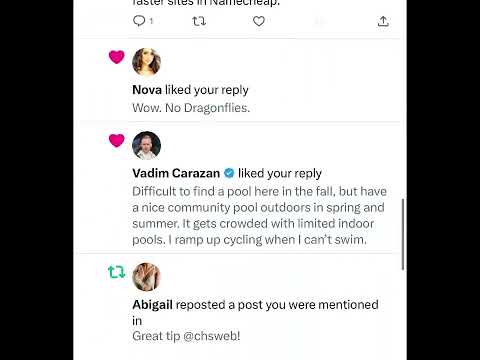Click the share upload icon
Viewport: 480px width, 360px height.
point(383,21)
